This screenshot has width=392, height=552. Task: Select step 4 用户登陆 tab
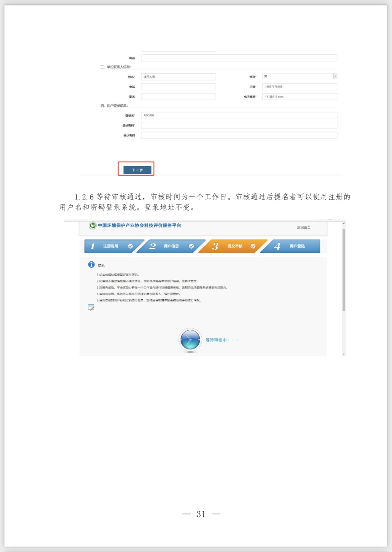[x=291, y=246]
